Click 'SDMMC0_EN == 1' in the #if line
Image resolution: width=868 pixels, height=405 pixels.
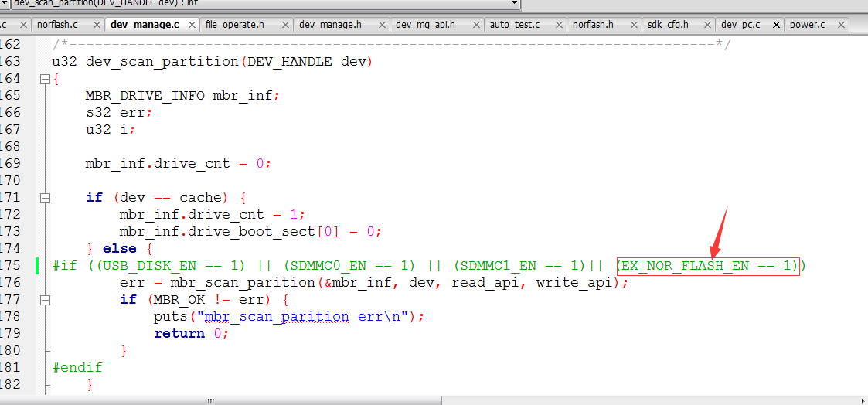349,266
